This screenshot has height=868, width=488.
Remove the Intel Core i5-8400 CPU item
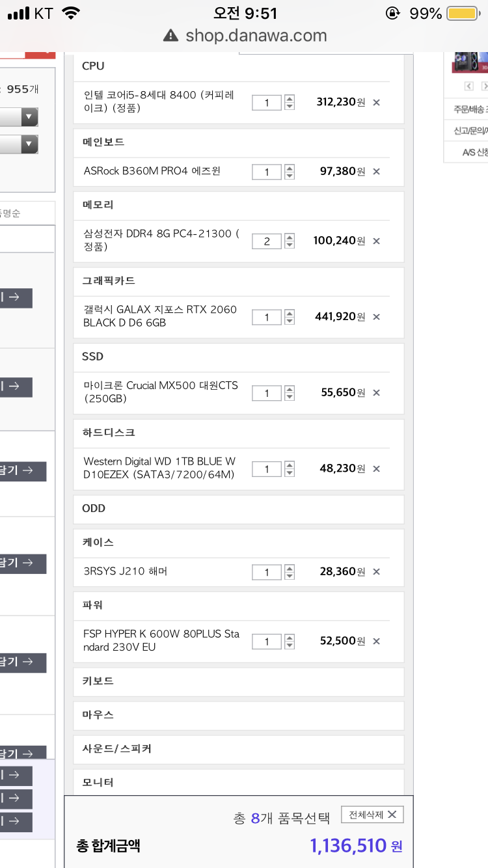(376, 102)
